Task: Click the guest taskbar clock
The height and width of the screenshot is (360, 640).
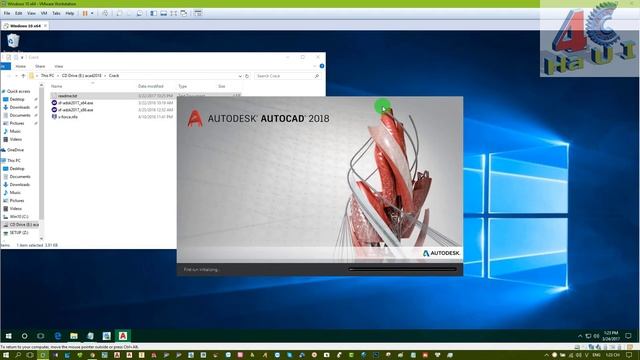Action: coord(611,336)
